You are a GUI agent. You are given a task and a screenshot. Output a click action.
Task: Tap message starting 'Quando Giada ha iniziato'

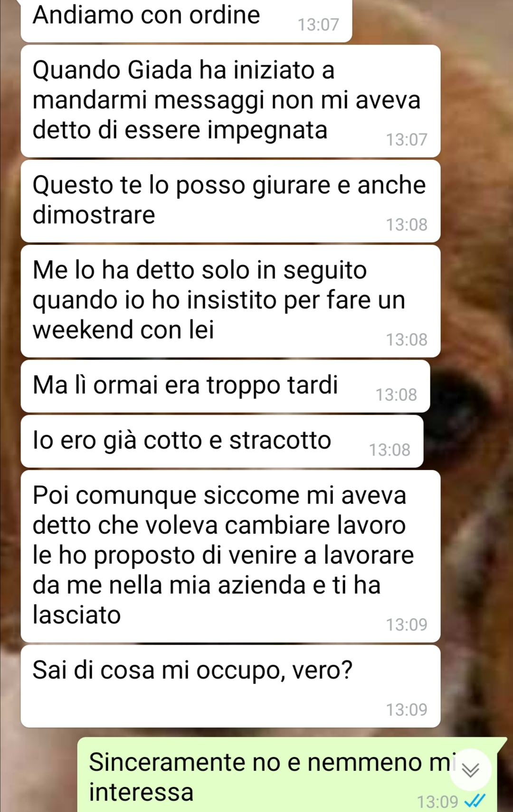(230, 101)
